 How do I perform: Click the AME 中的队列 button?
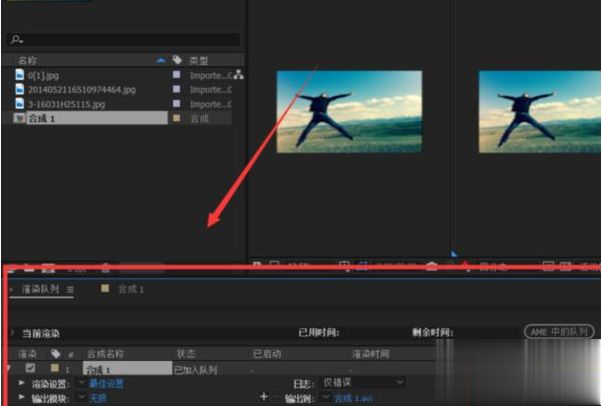click(559, 331)
